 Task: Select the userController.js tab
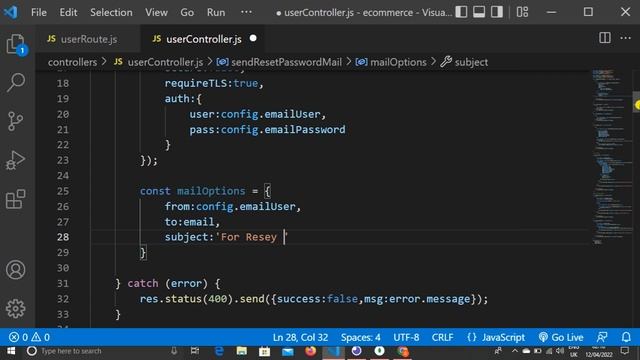[x=203, y=39]
